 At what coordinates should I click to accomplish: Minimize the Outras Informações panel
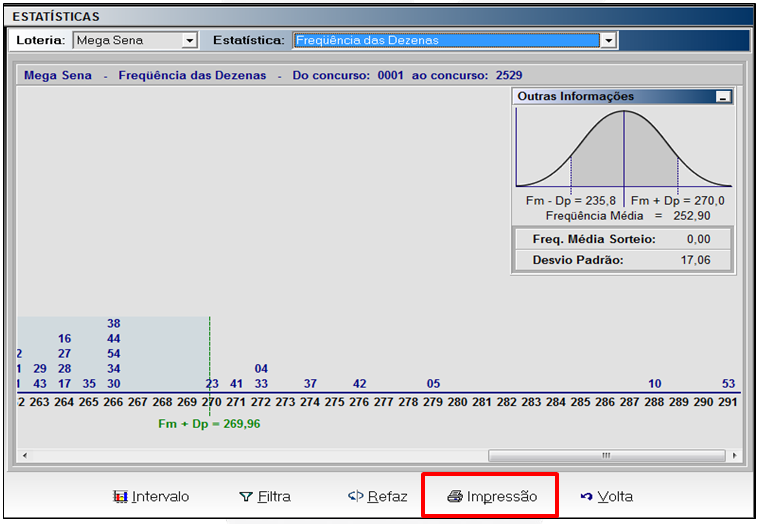pos(723,97)
